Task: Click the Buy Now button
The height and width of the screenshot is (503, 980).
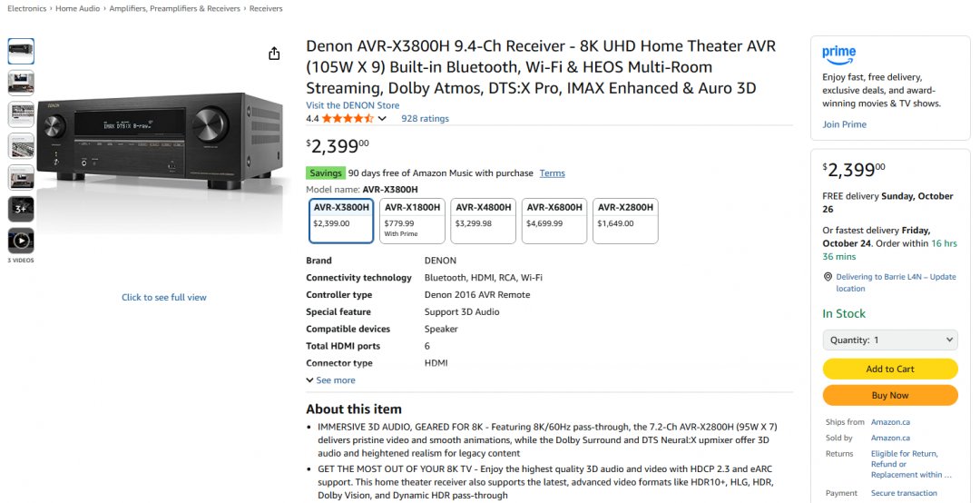Action: click(x=889, y=395)
